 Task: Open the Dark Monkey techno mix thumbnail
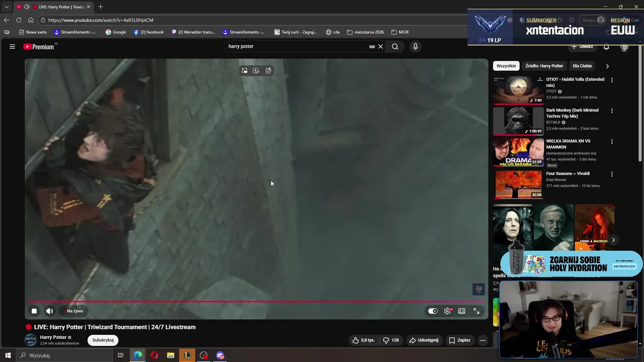pos(518,121)
